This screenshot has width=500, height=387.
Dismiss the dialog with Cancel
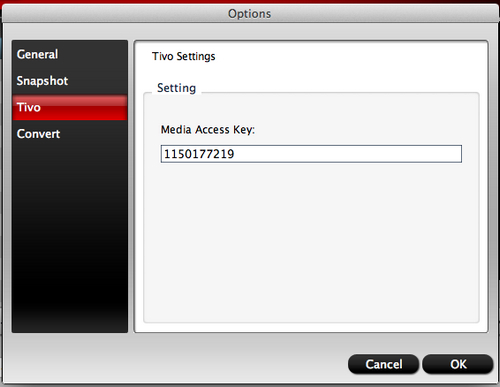[383, 364]
